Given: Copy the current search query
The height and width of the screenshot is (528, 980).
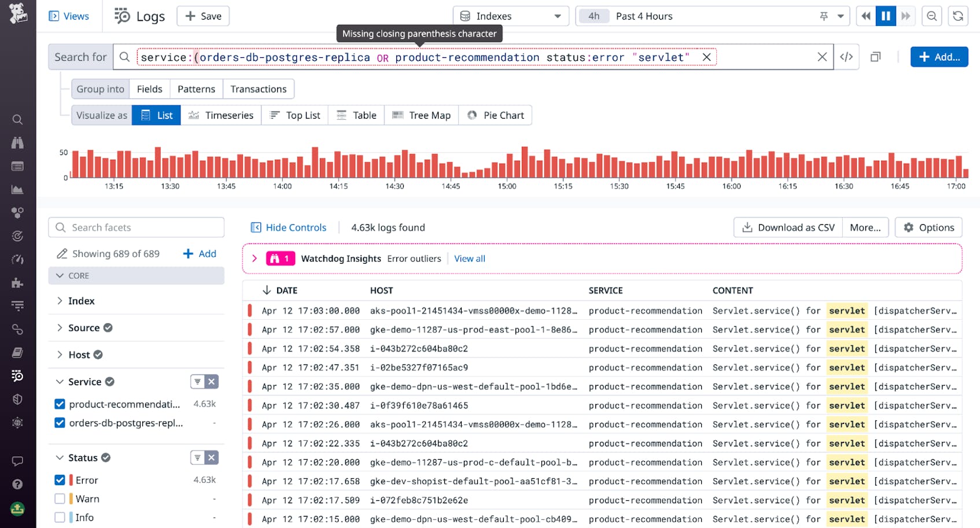Looking at the screenshot, I should (875, 57).
